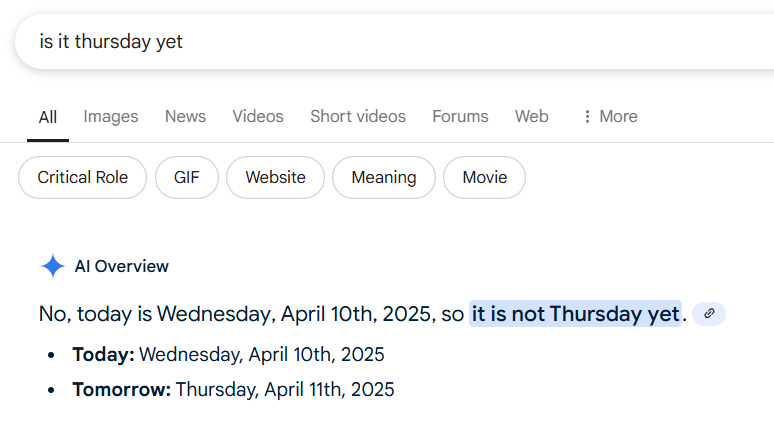Switch to the Images tab
The image size is (774, 422).
coord(111,117)
